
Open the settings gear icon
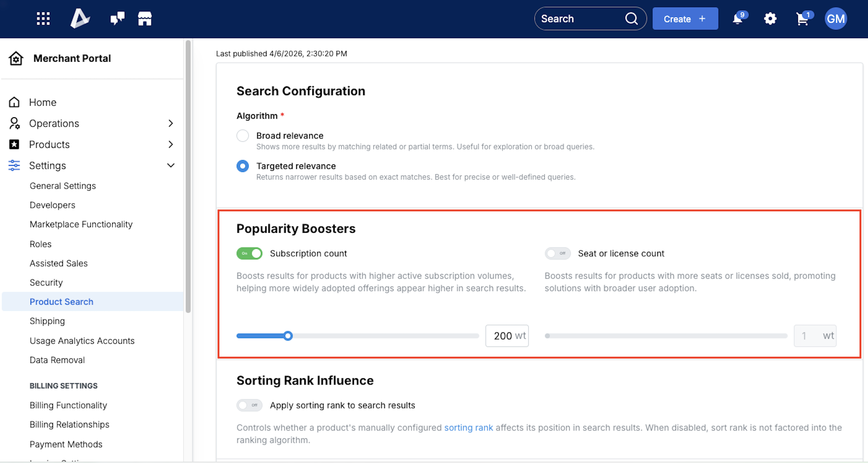(x=770, y=19)
